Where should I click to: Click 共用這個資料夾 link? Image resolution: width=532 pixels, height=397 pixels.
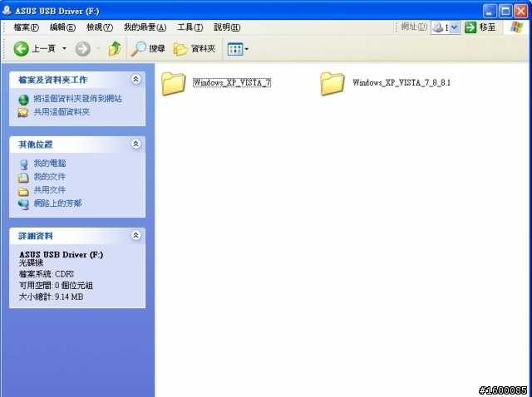point(62,112)
